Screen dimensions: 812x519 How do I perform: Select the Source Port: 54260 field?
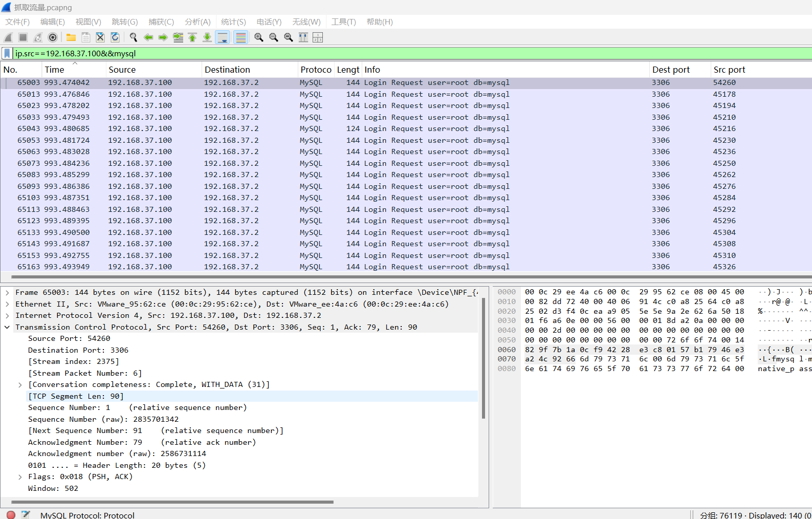(69, 339)
